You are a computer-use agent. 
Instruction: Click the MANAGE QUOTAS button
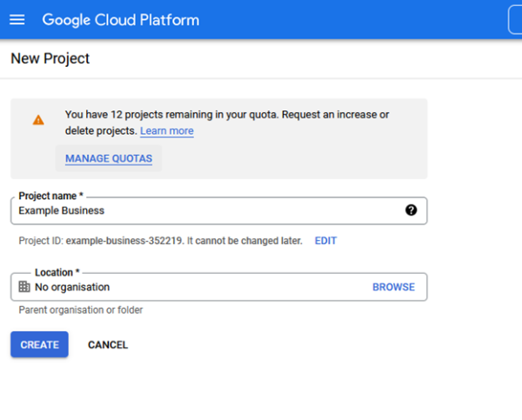pos(109,158)
